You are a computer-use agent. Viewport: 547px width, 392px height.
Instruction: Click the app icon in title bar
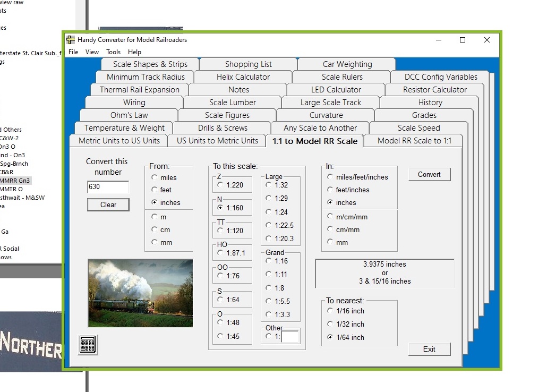coord(71,40)
